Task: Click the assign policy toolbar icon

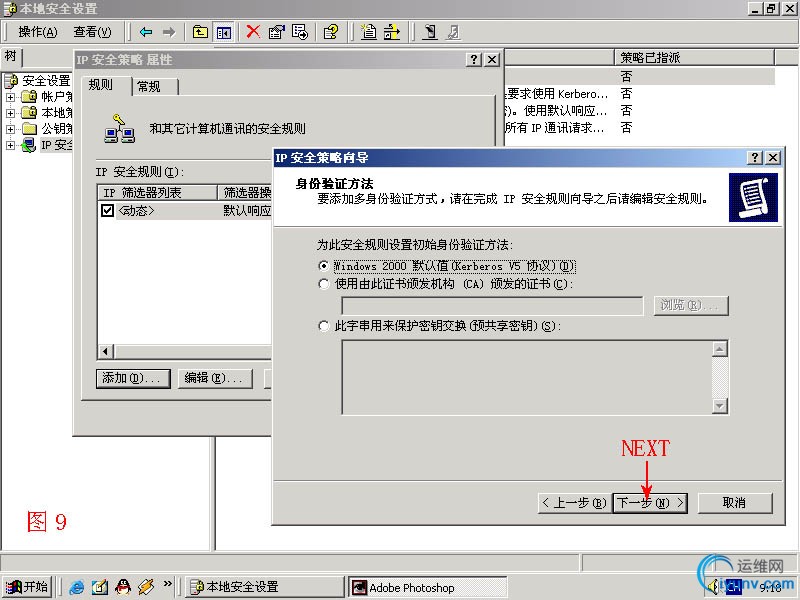Action: [430, 32]
